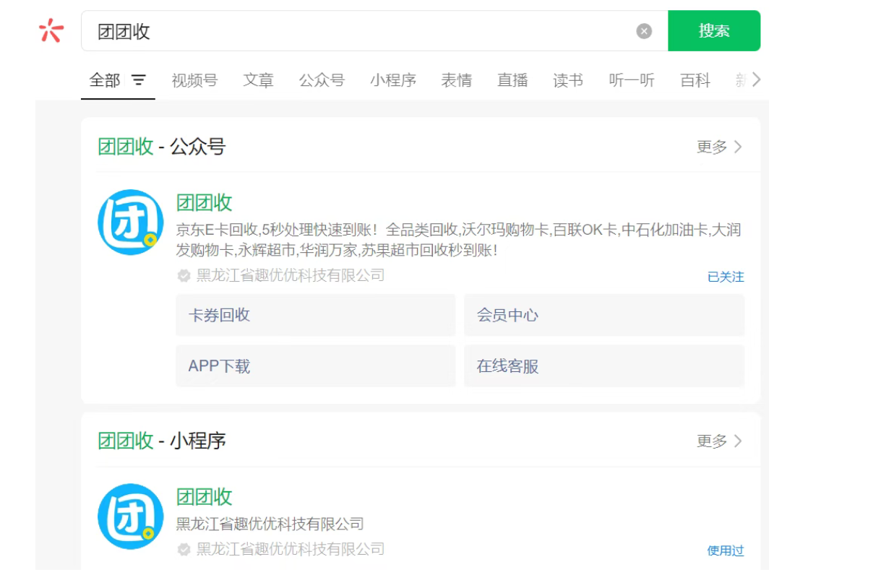Screen dimensions: 881x588
Task: Switch to the 小程序 tab
Action: click(x=393, y=80)
